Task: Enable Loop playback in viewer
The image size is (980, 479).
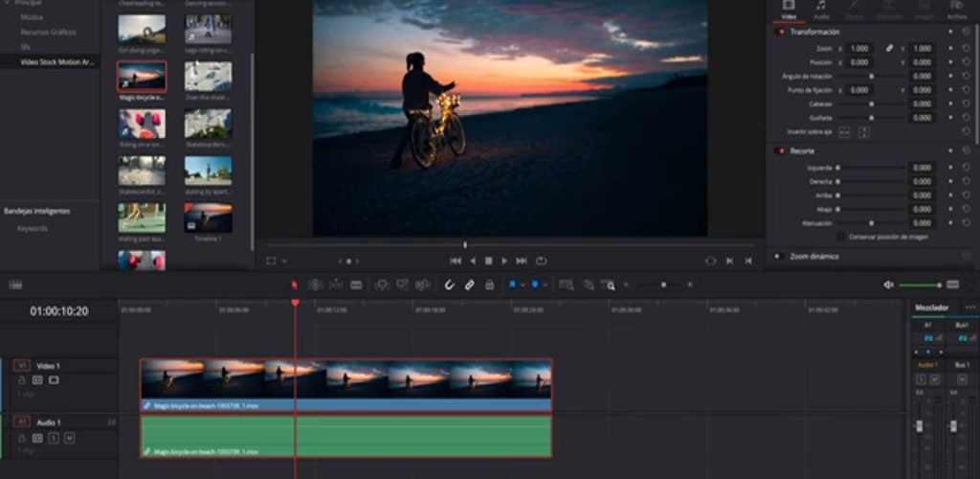Action: pos(541,261)
